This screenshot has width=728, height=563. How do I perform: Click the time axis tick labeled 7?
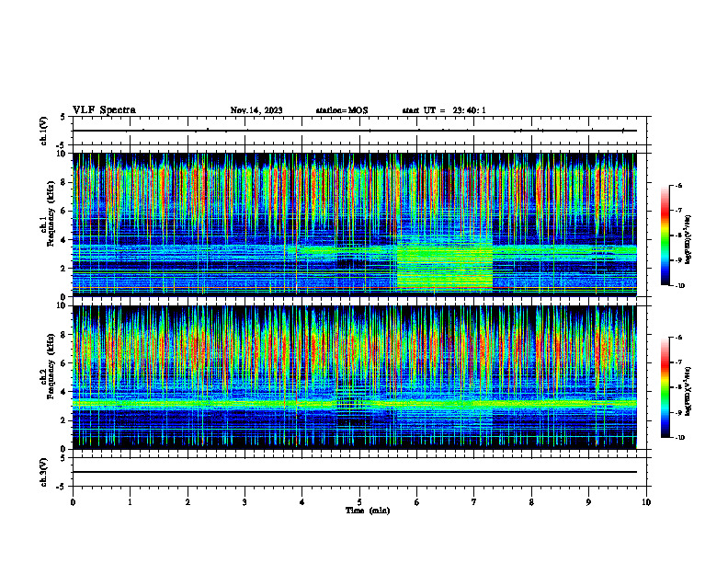point(474,502)
